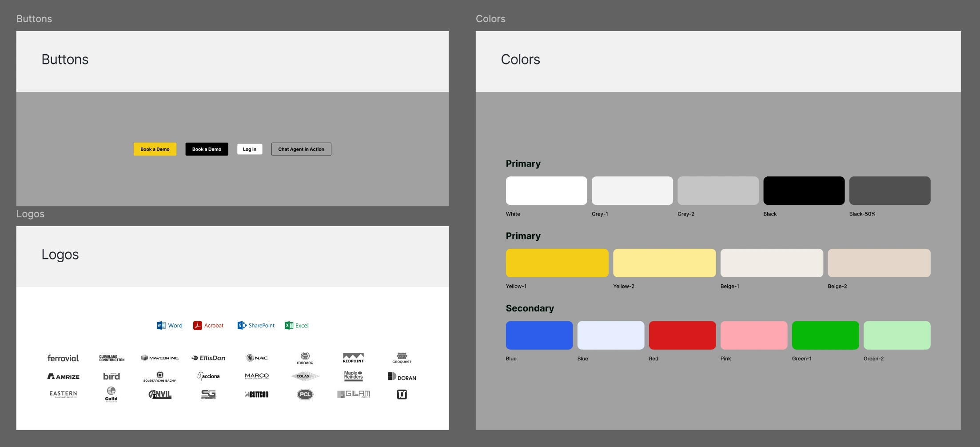The height and width of the screenshot is (447, 980).
Task: Click the Mavcor Inc. logo
Action: click(160, 358)
